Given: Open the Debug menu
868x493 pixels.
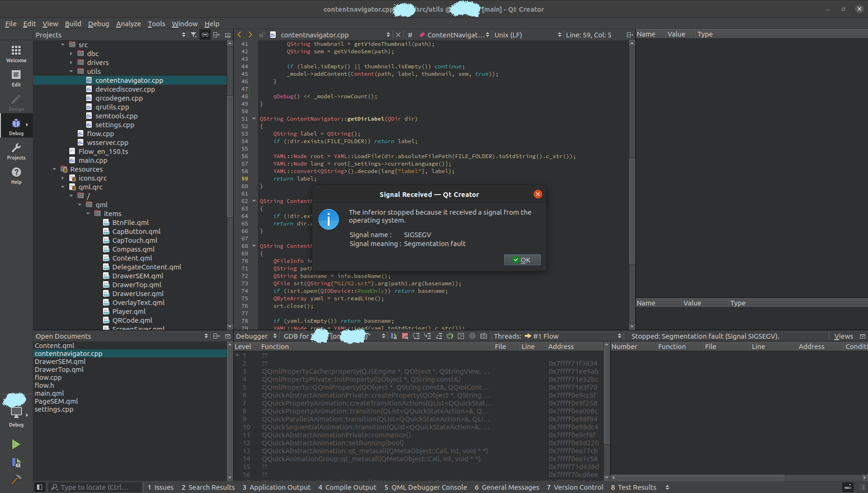Looking at the screenshot, I should click(x=98, y=23).
